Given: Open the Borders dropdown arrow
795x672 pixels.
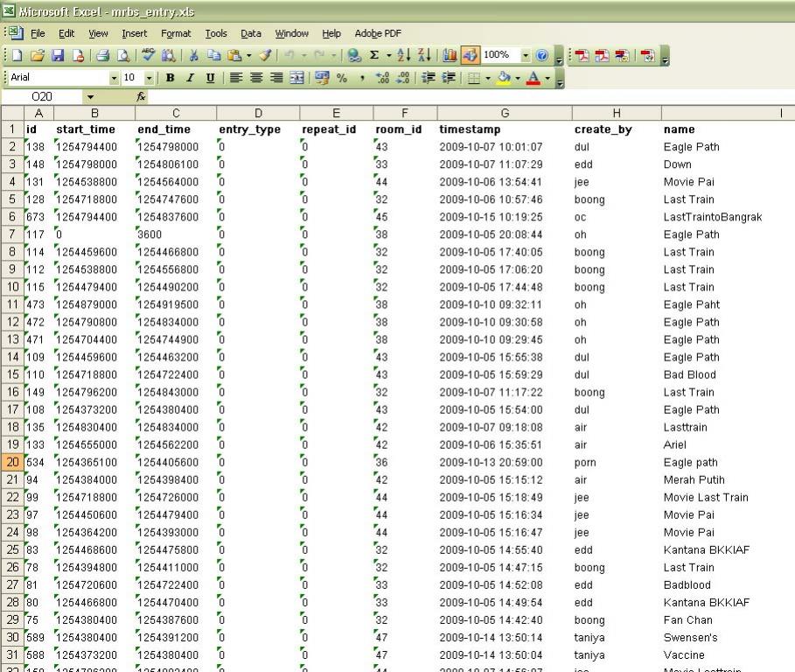Looking at the screenshot, I should coord(488,78).
